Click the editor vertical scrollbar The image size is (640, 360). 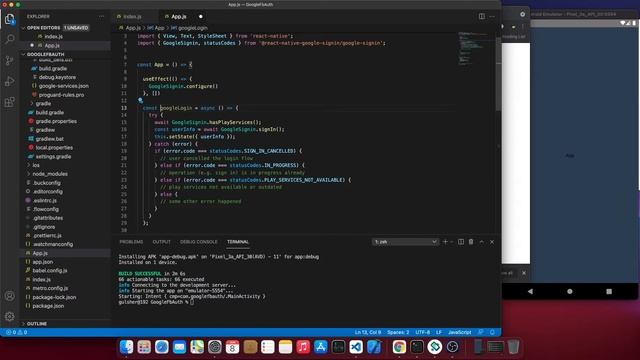(x=498, y=73)
